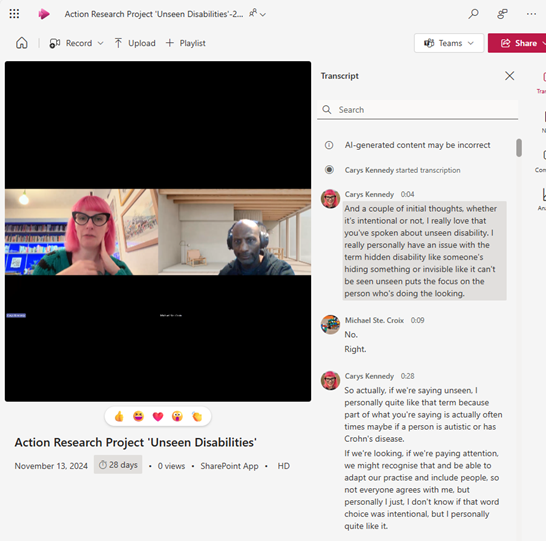Create a new Playlist
The height and width of the screenshot is (541, 546).
186,43
